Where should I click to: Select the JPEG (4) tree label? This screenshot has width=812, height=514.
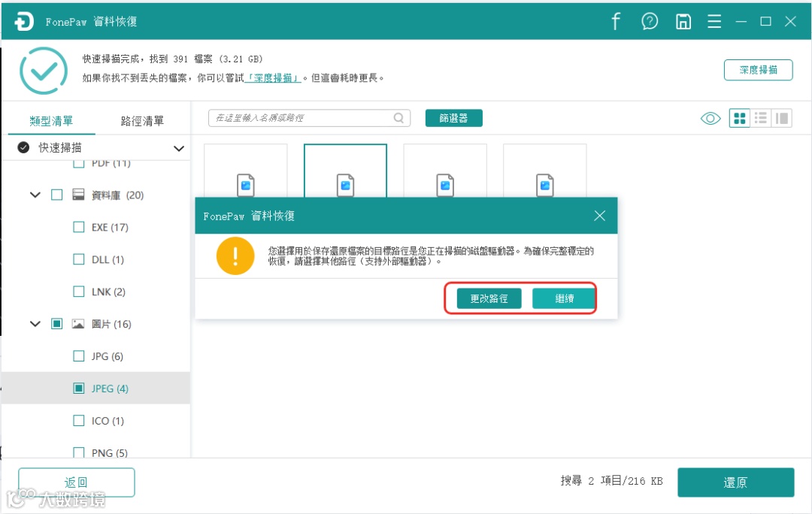tap(110, 389)
